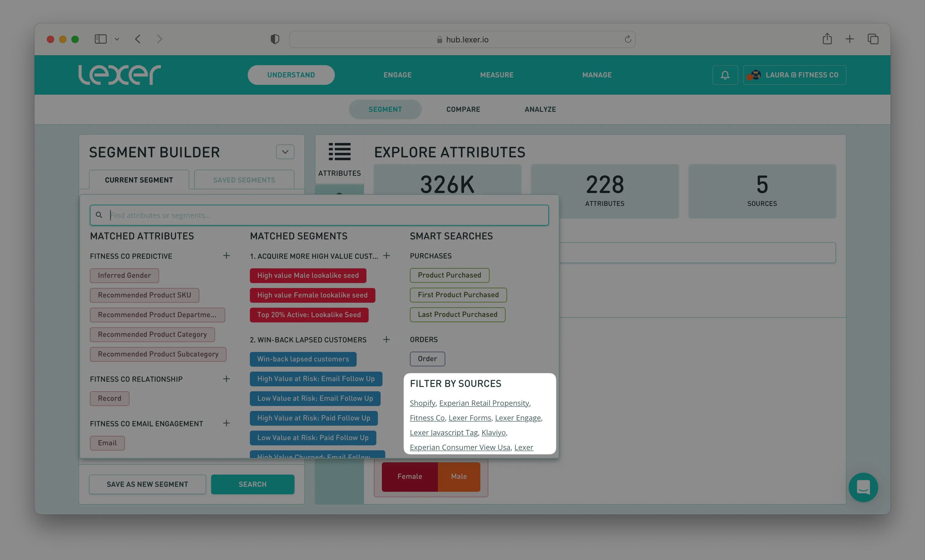Screen dimensions: 925x560
Task: Open the Segment Builder dropdown chevron
Action: 285,152
